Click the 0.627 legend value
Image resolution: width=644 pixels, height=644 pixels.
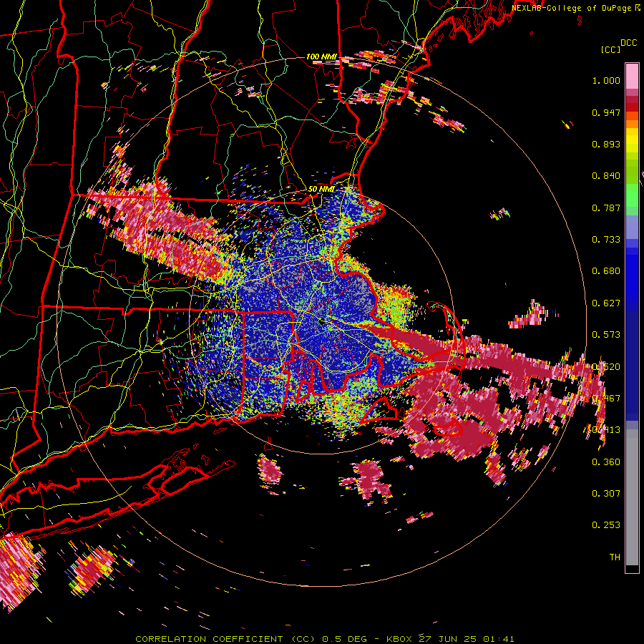[606, 303]
